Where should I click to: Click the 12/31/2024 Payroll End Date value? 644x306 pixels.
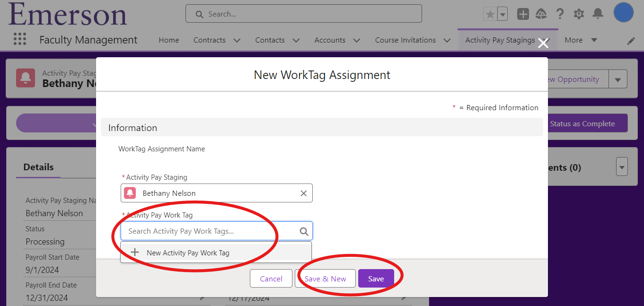46,298
